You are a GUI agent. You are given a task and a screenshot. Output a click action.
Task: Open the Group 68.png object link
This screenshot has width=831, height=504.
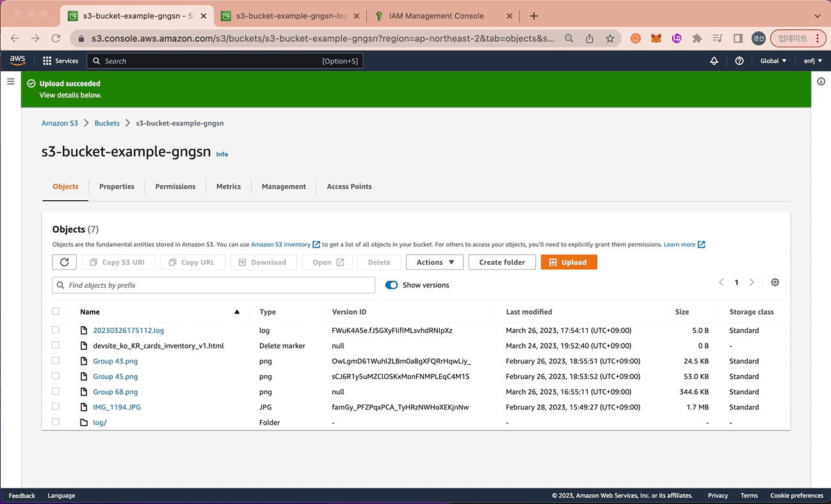(x=115, y=392)
